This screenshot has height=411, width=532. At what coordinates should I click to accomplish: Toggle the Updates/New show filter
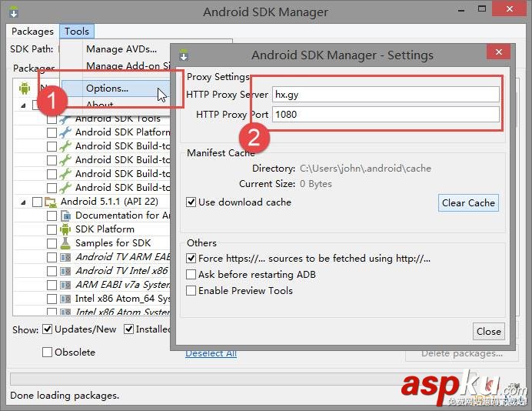click(x=47, y=329)
